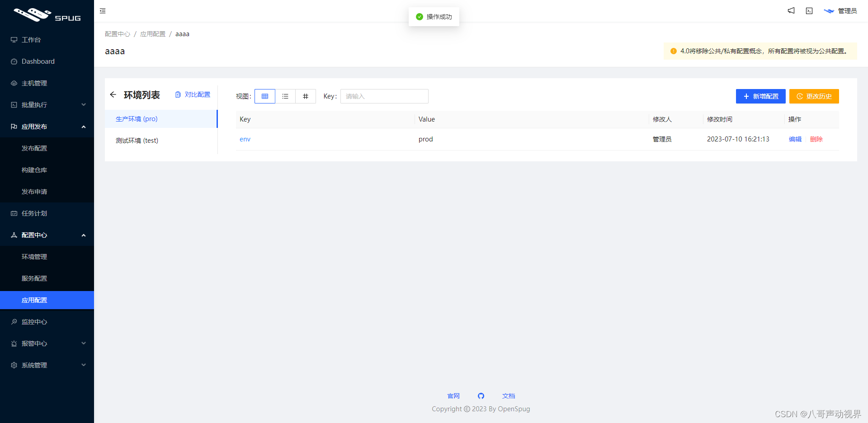The height and width of the screenshot is (423, 868).
Task: Open 任务计划 in sidebar
Action: point(47,213)
